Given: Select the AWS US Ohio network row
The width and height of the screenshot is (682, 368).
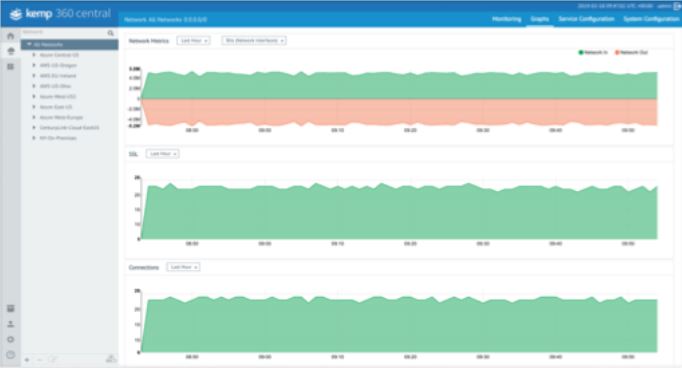Looking at the screenshot, I should 70,86.
